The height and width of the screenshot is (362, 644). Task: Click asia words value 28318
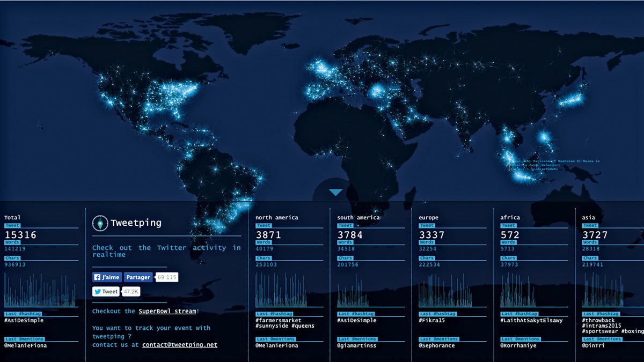pos(591,249)
